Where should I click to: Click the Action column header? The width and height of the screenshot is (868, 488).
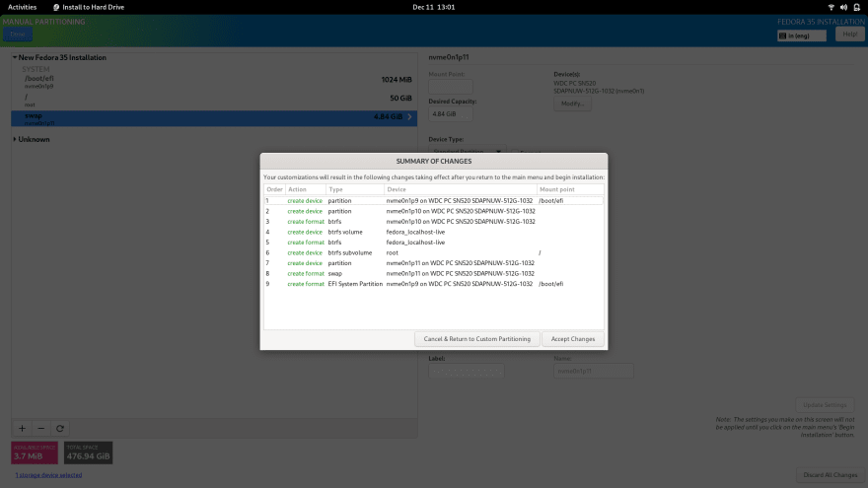305,189
